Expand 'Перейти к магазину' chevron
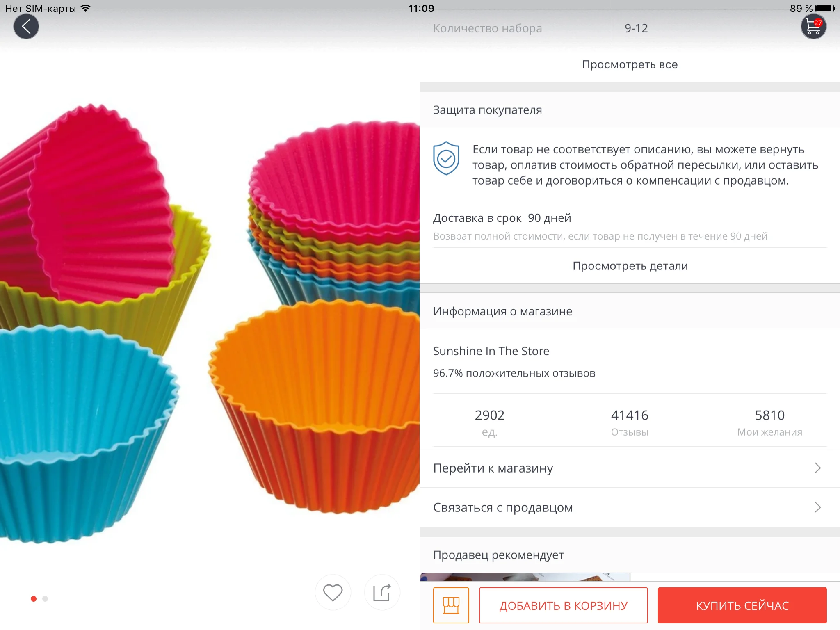 [817, 468]
